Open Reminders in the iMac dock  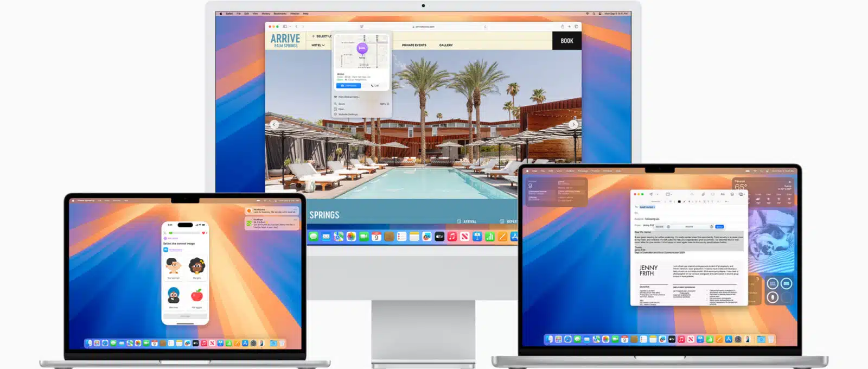(401, 237)
